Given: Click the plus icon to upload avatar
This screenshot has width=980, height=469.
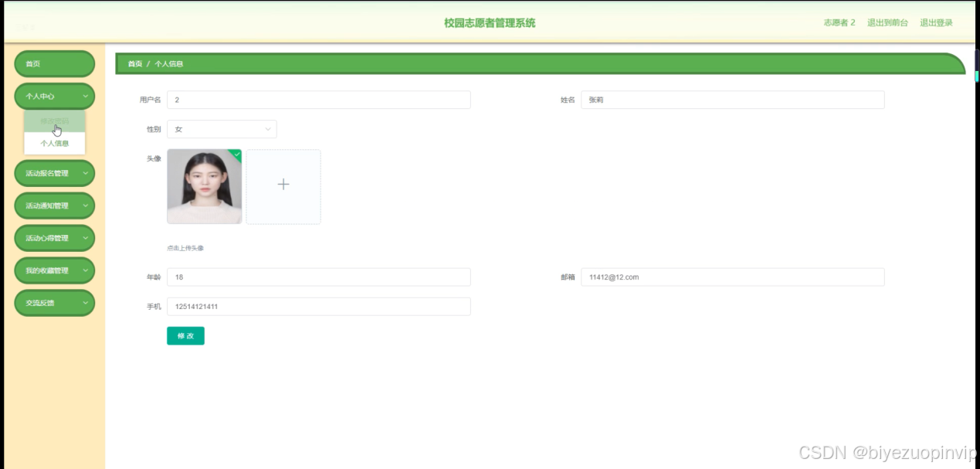Looking at the screenshot, I should 283,185.
